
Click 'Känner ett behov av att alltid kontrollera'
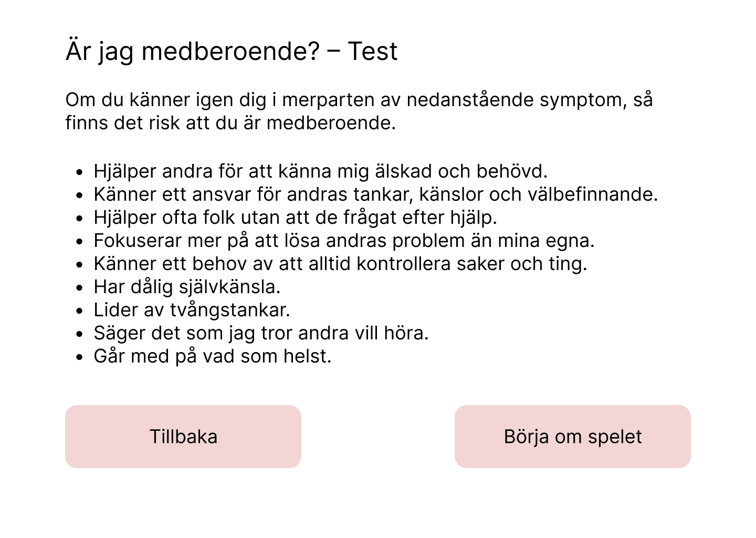pyautogui.click(x=340, y=264)
